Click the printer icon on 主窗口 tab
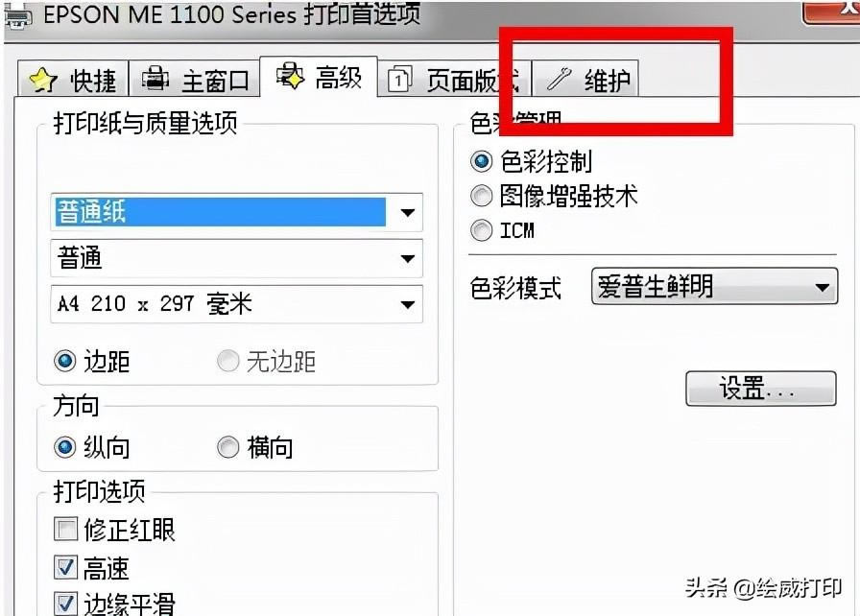 [x=155, y=78]
